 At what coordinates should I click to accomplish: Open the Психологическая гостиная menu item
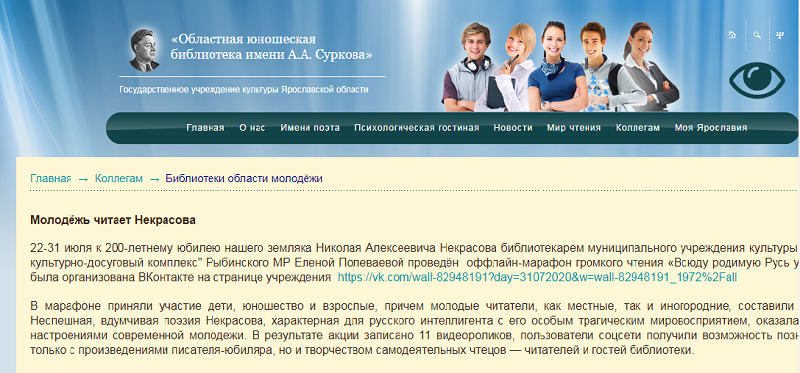click(x=417, y=128)
